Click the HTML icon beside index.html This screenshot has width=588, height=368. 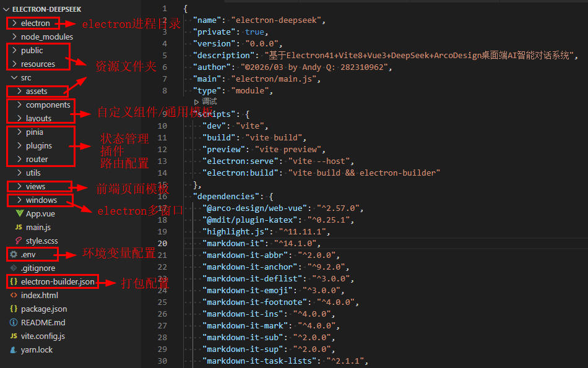tap(14, 295)
